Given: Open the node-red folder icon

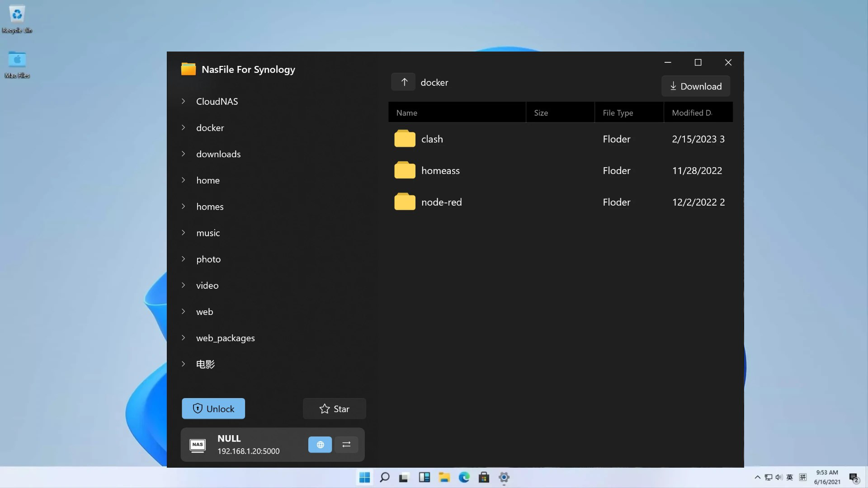Looking at the screenshot, I should (x=405, y=202).
